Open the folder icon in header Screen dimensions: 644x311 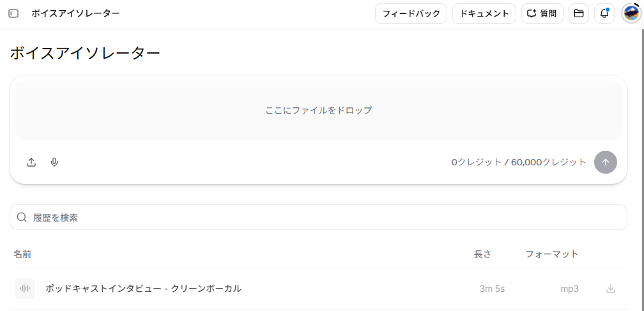(x=579, y=13)
